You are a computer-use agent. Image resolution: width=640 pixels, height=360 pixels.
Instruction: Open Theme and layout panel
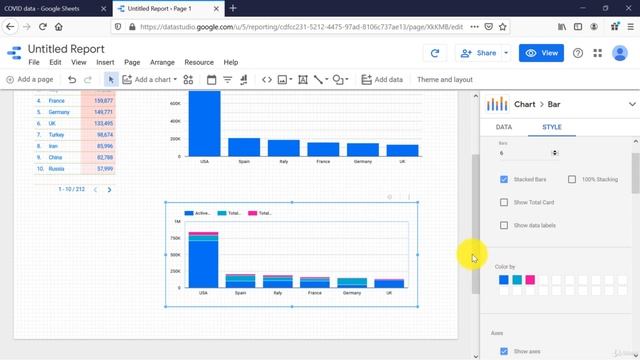tap(444, 80)
